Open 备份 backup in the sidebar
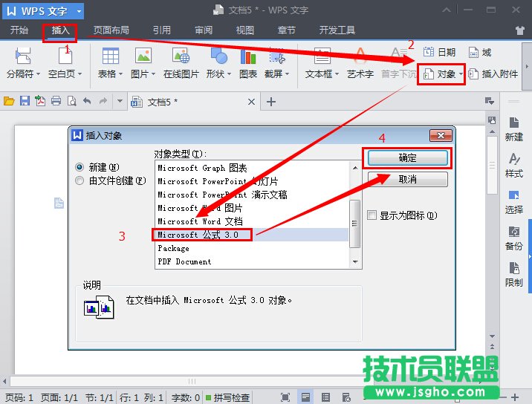Image resolution: width=532 pixels, height=404 pixels. point(513,238)
